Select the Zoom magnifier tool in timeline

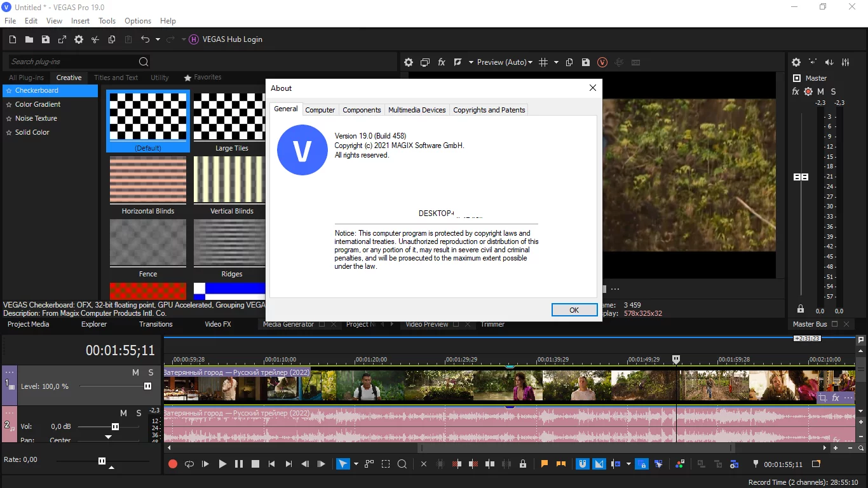point(402,464)
